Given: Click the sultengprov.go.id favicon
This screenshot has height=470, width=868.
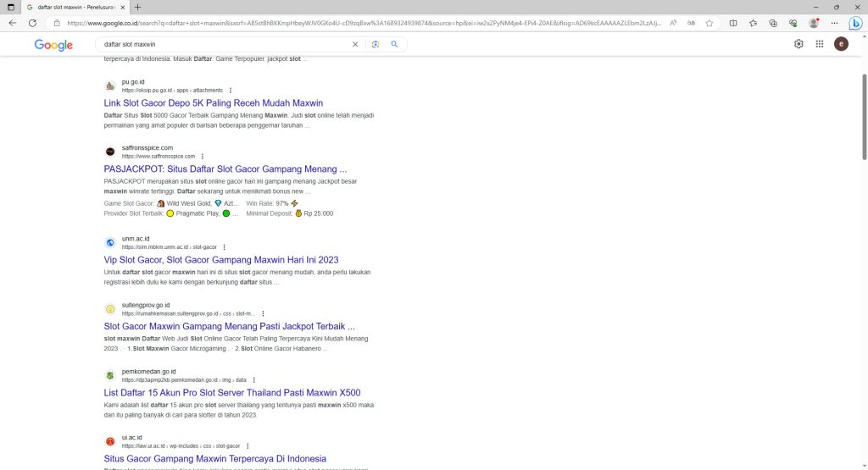Looking at the screenshot, I should [110, 309].
